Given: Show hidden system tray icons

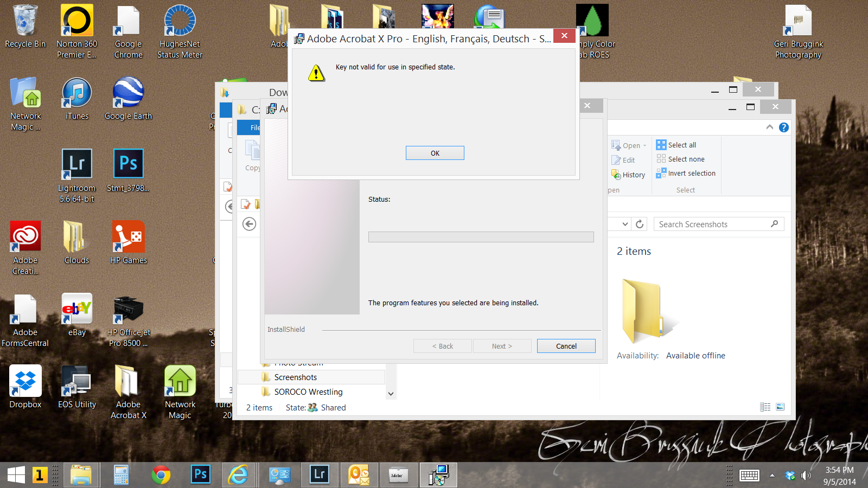Looking at the screenshot, I should coord(772,476).
